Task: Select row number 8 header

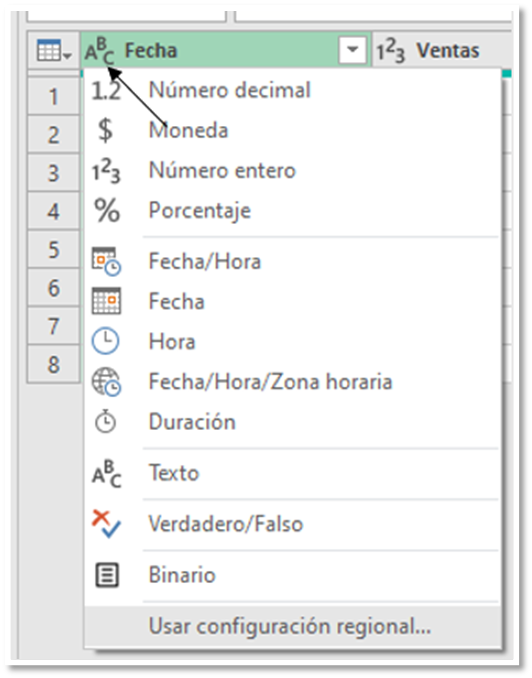Action: [54, 364]
